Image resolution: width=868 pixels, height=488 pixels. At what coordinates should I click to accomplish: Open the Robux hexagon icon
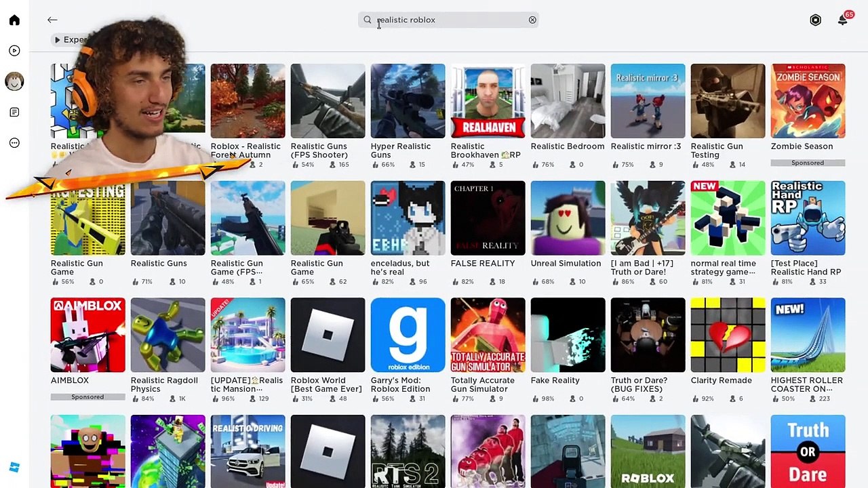coord(815,20)
